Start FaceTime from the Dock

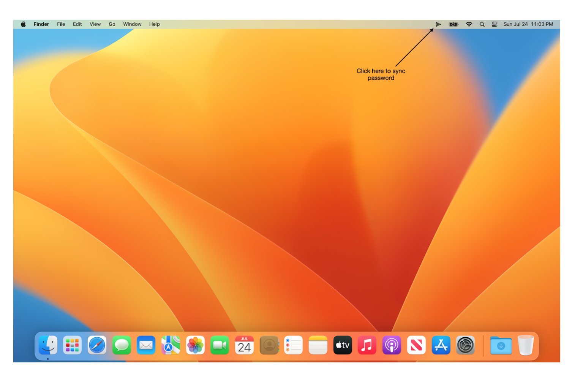click(220, 345)
